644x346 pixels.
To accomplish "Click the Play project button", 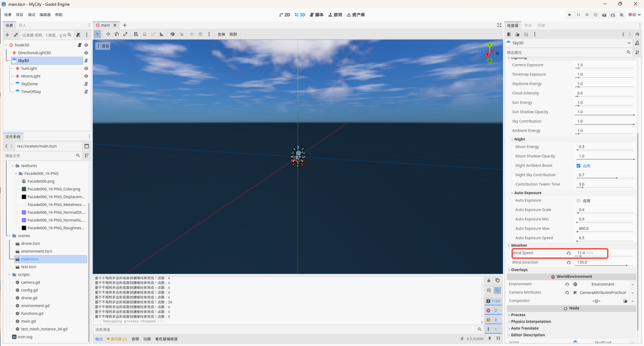I will coord(570,15).
